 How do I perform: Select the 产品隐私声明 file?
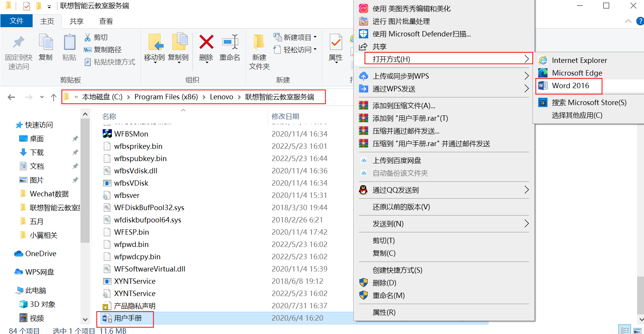pyautogui.click(x=134, y=306)
